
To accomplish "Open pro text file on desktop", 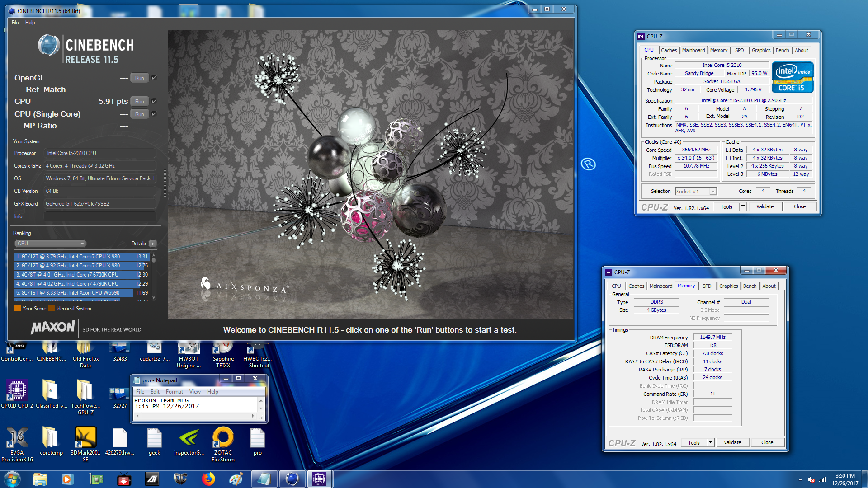I will pos(257,441).
